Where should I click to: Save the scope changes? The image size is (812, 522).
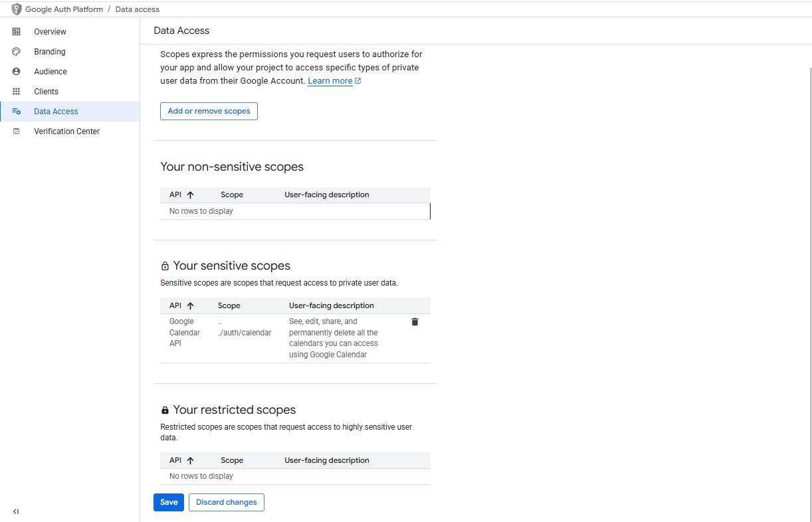pyautogui.click(x=169, y=502)
